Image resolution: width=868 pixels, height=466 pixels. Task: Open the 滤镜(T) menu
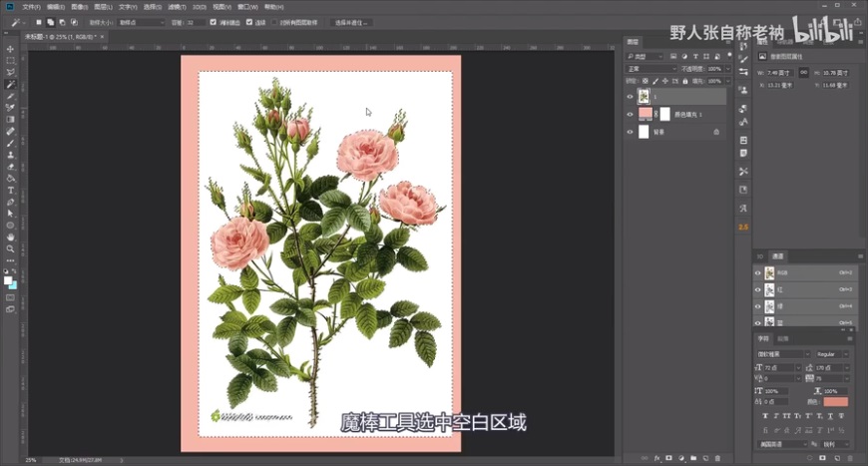177,7
